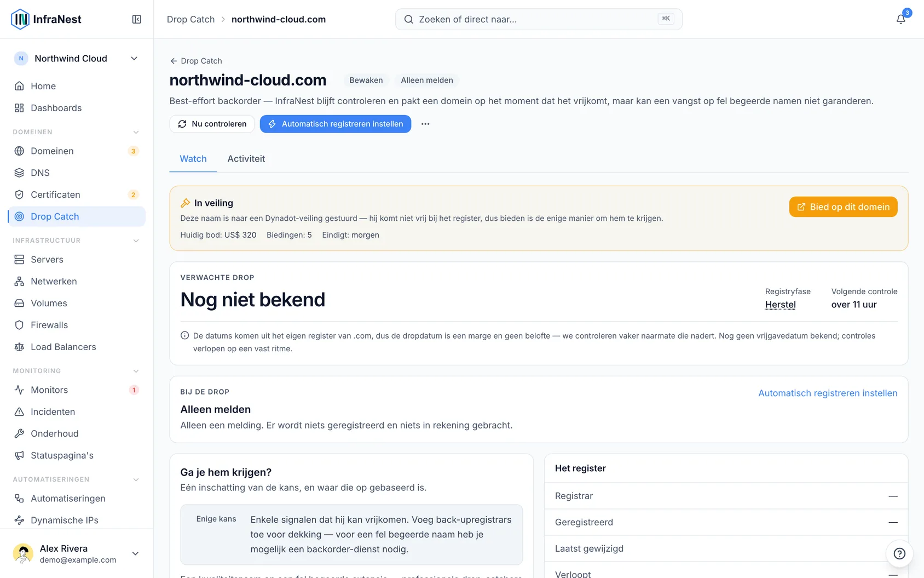Click Automatisch registreren instellen link in Bij de drop
This screenshot has height=578, width=924.
pyautogui.click(x=828, y=393)
